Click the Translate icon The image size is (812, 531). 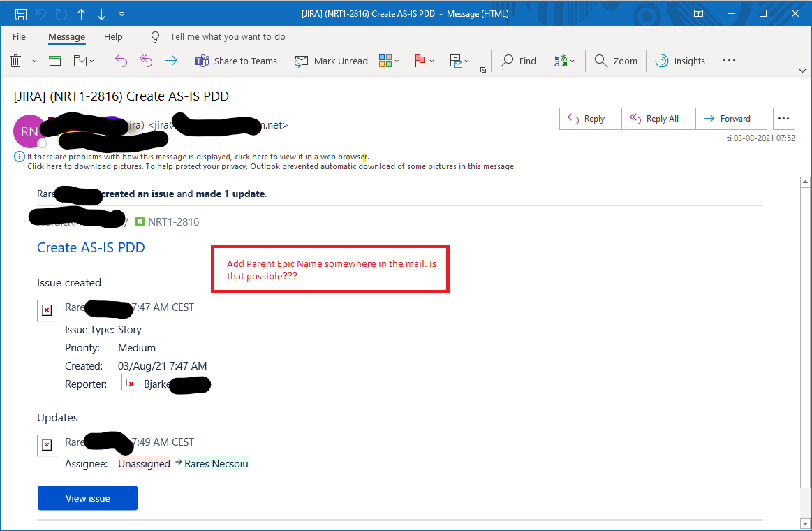(561, 61)
